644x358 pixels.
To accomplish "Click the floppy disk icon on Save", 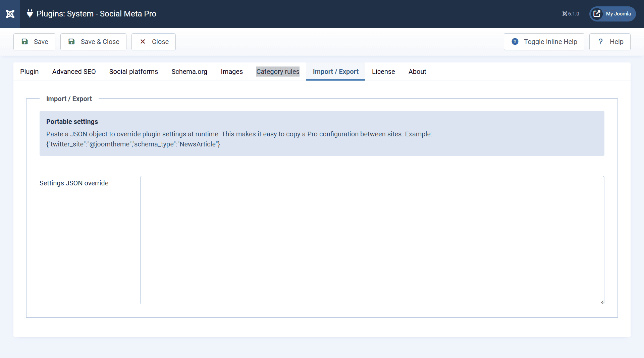I will tap(25, 42).
